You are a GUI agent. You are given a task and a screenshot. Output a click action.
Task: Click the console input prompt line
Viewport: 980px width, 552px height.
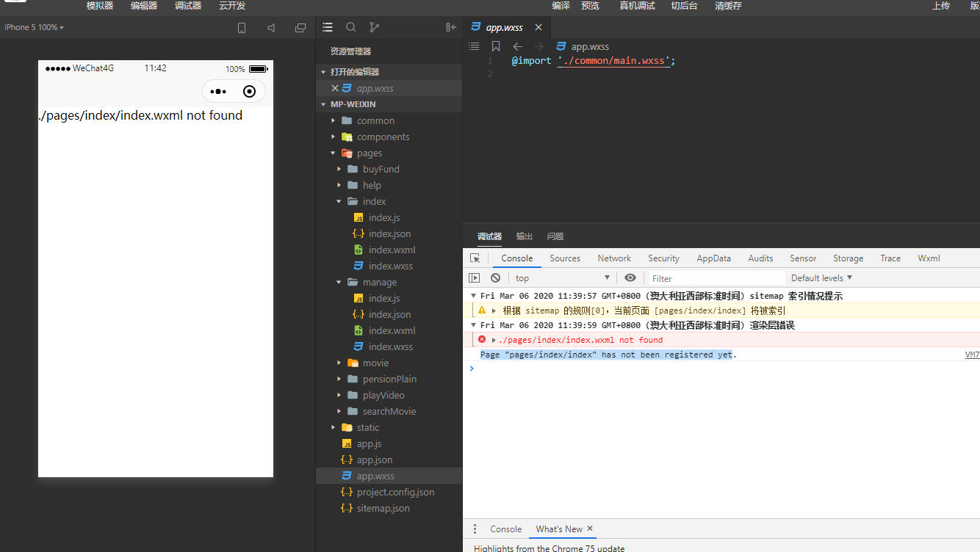pyautogui.click(x=721, y=368)
